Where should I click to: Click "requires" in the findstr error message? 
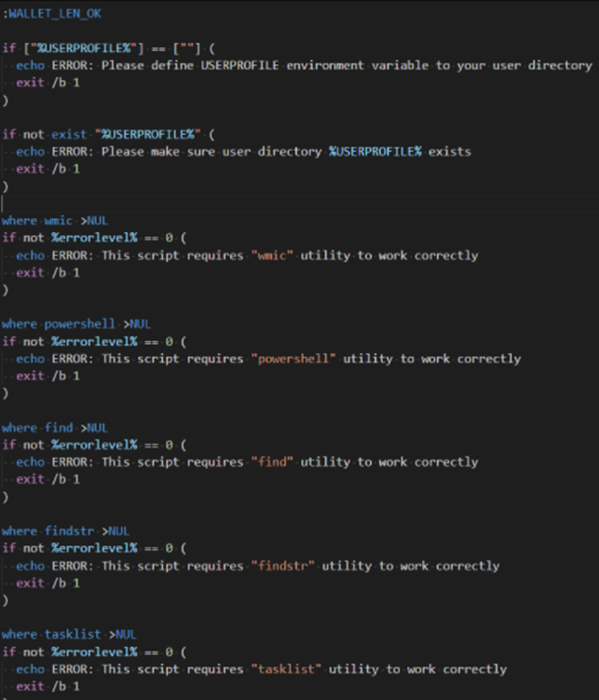point(215,566)
